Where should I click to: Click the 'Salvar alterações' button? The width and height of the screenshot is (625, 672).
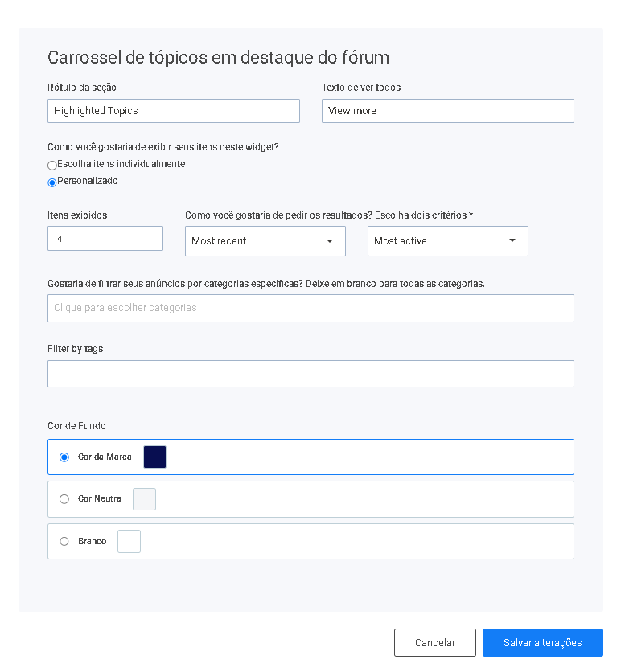click(x=543, y=643)
